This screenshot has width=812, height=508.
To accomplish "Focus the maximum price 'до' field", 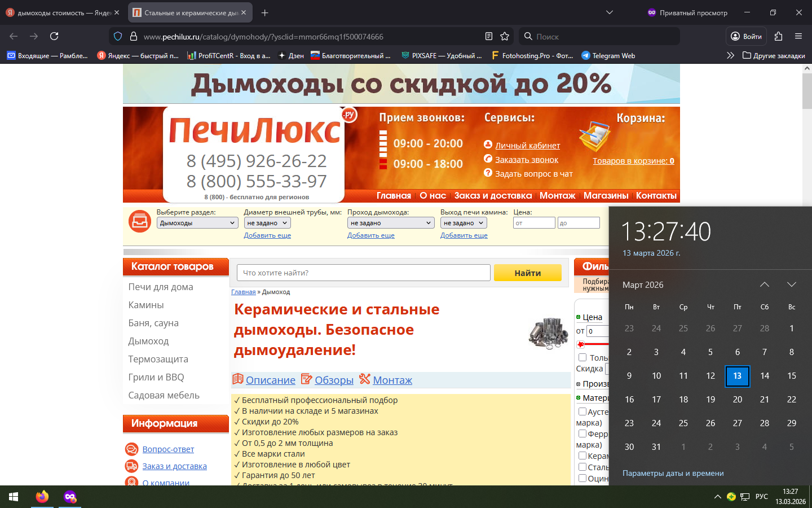I will point(579,223).
